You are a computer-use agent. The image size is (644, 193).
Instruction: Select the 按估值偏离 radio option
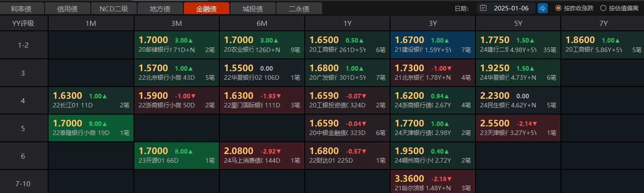[x=603, y=8]
